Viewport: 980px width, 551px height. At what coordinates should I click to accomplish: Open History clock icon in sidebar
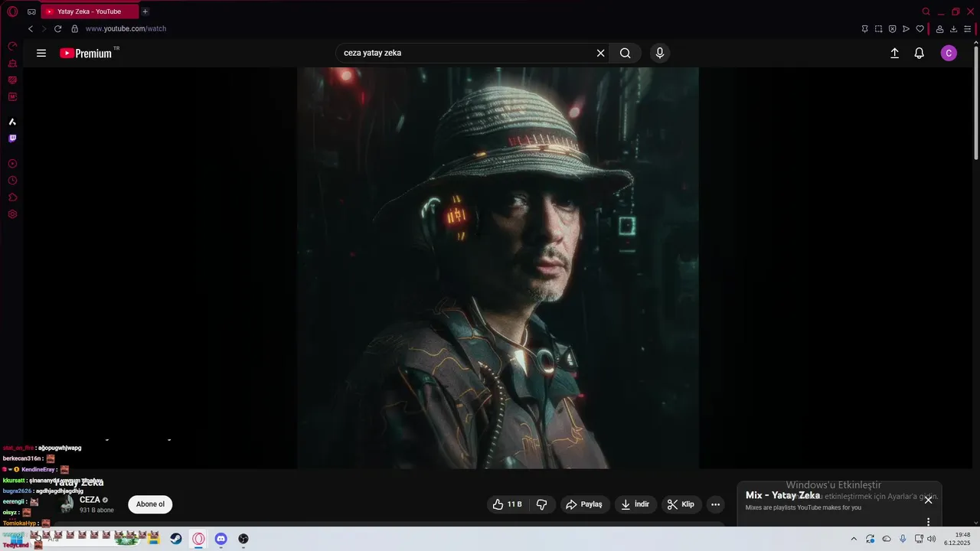tap(12, 181)
